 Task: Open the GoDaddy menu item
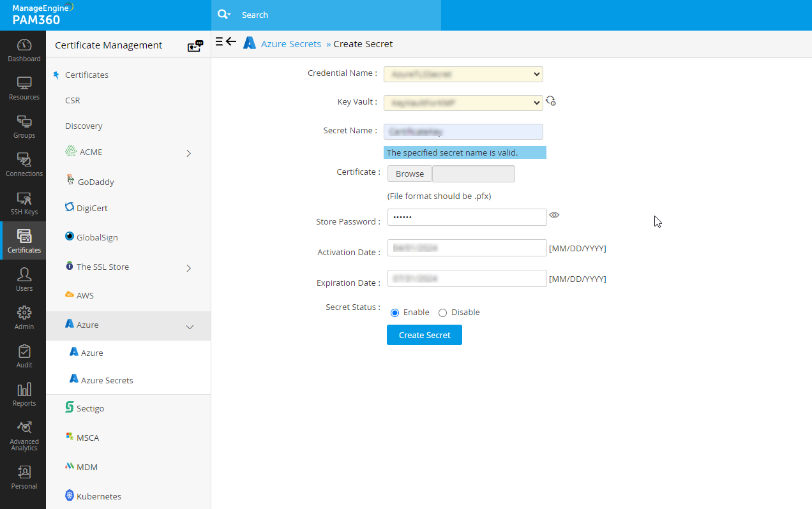(97, 181)
